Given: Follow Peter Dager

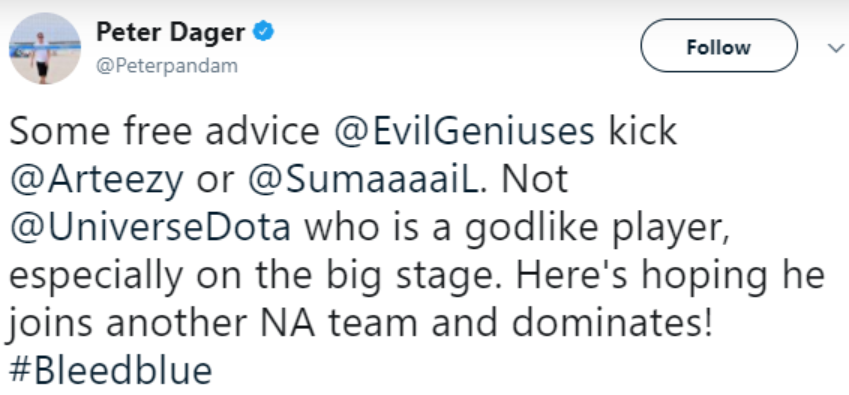Looking at the screenshot, I should pos(719,46).
